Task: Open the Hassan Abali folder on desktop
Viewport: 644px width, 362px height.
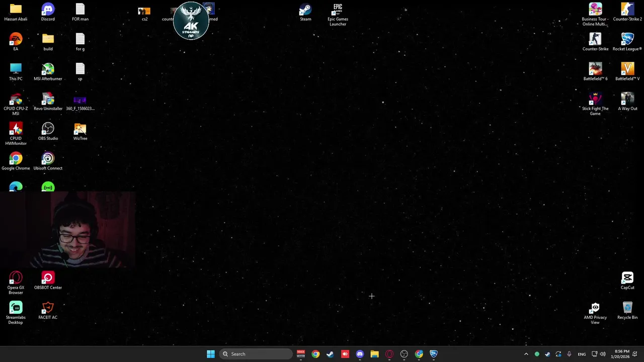Action: (16, 13)
